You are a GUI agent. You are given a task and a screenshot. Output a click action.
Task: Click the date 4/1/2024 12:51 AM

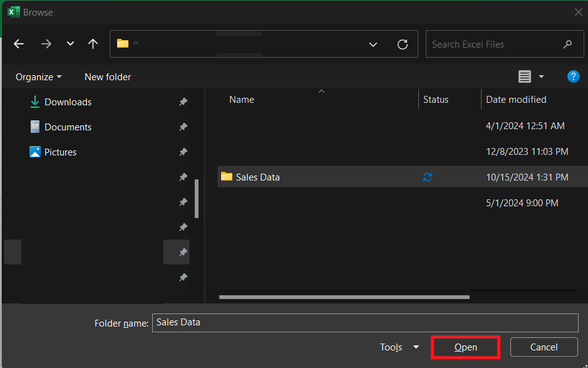point(525,126)
